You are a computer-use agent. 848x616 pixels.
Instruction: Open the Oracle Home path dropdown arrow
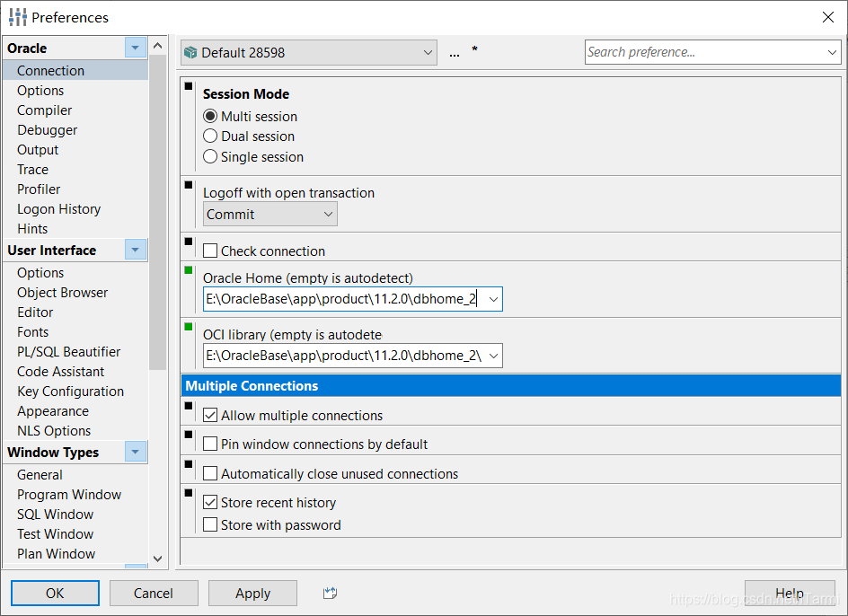pyautogui.click(x=493, y=299)
